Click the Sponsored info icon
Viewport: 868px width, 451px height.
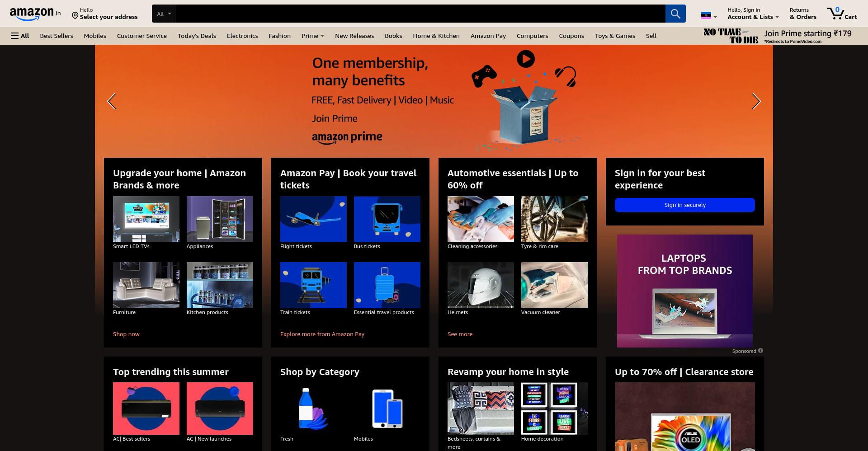(760, 351)
